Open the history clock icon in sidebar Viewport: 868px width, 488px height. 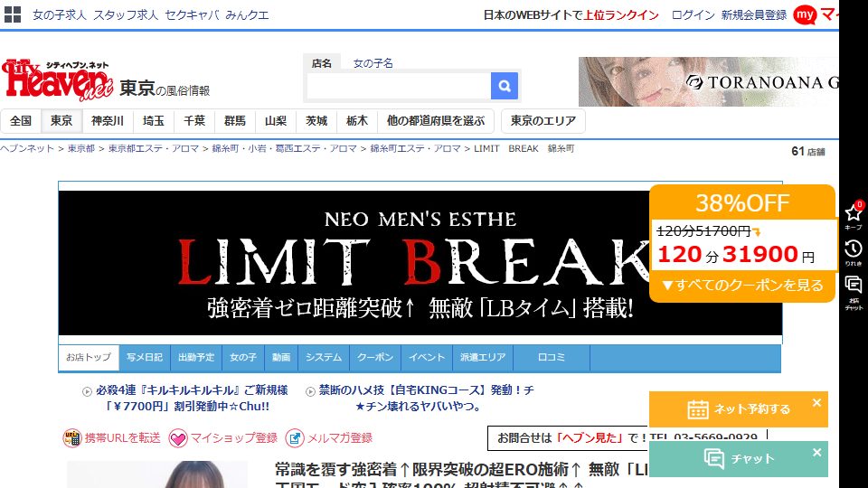(853, 249)
